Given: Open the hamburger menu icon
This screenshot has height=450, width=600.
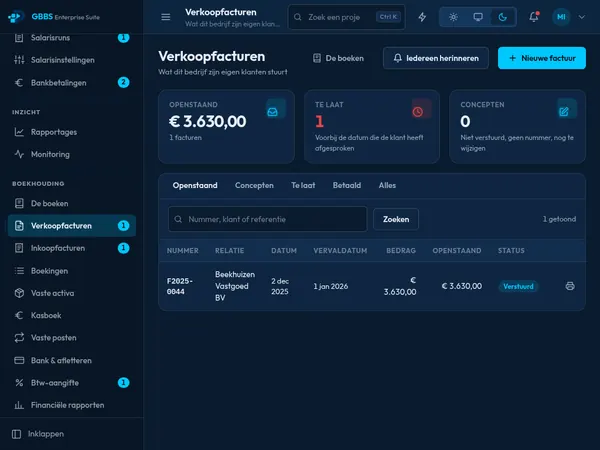Looking at the screenshot, I should (x=166, y=17).
